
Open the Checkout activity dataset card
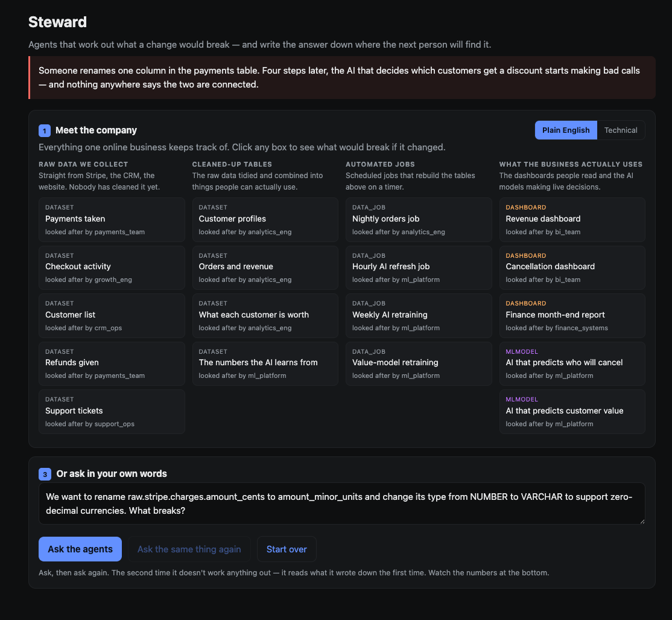point(112,267)
